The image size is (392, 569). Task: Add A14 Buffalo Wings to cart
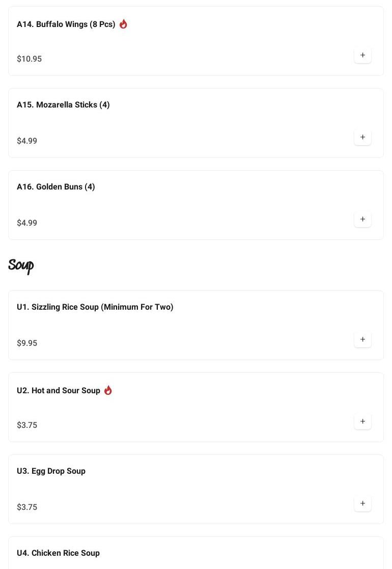point(362,56)
